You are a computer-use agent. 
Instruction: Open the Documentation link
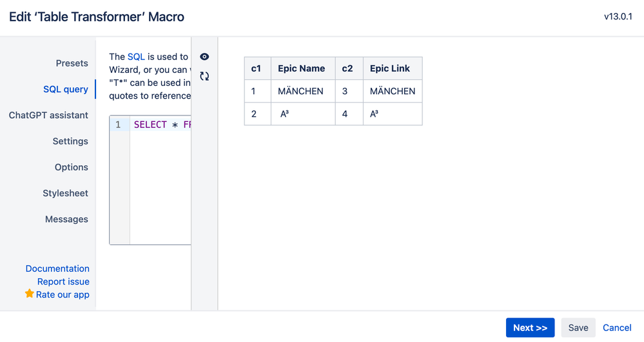pyautogui.click(x=57, y=268)
